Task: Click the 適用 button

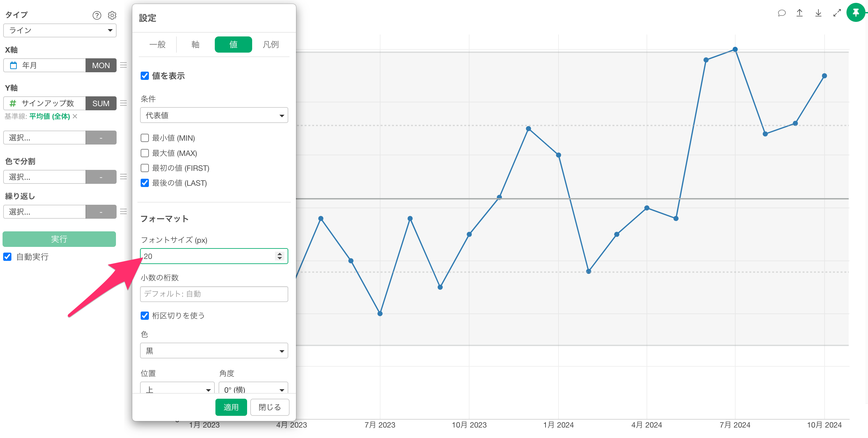Action: [231, 407]
